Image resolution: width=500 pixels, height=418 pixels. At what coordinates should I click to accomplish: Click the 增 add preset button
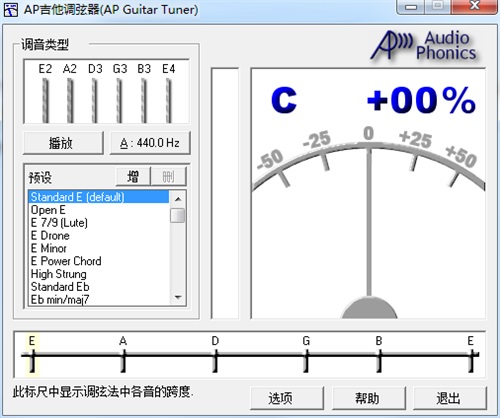coord(133,176)
